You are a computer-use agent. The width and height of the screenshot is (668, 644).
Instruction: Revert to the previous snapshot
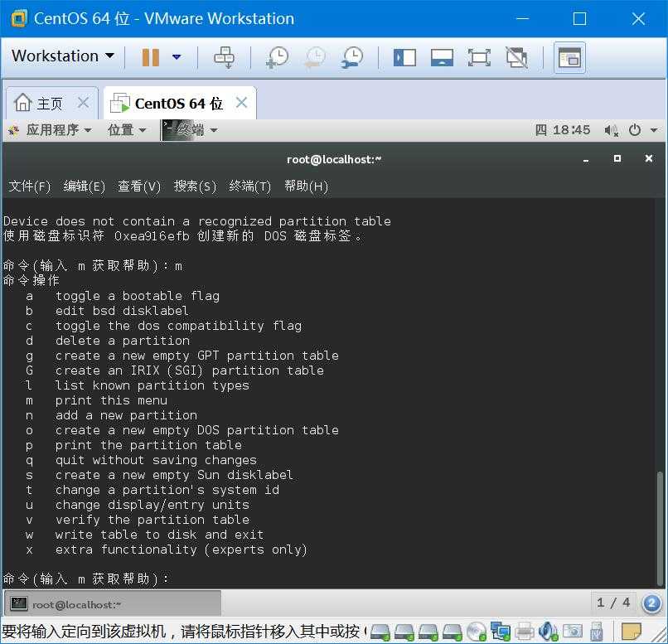click(315, 57)
